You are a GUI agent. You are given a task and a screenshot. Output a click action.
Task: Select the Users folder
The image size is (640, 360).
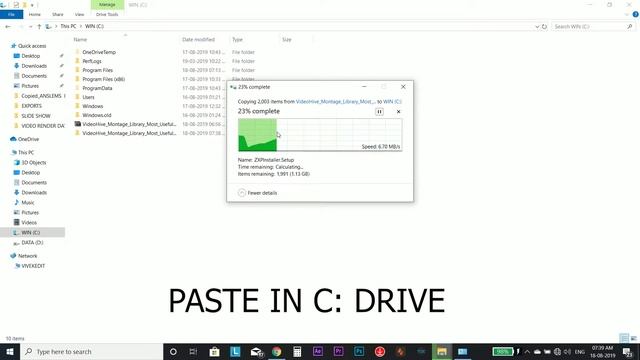[88, 97]
